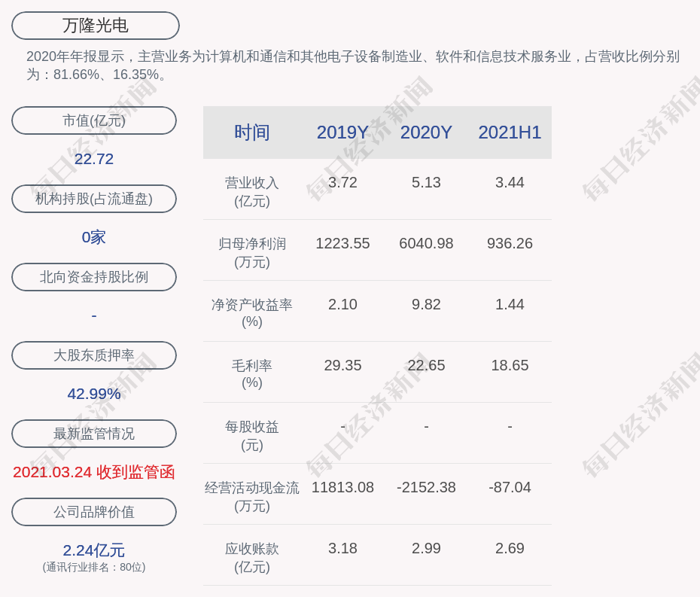Select the 毛利率(%) row label
Viewport: 700px width, 597px height.
[x=252, y=373]
